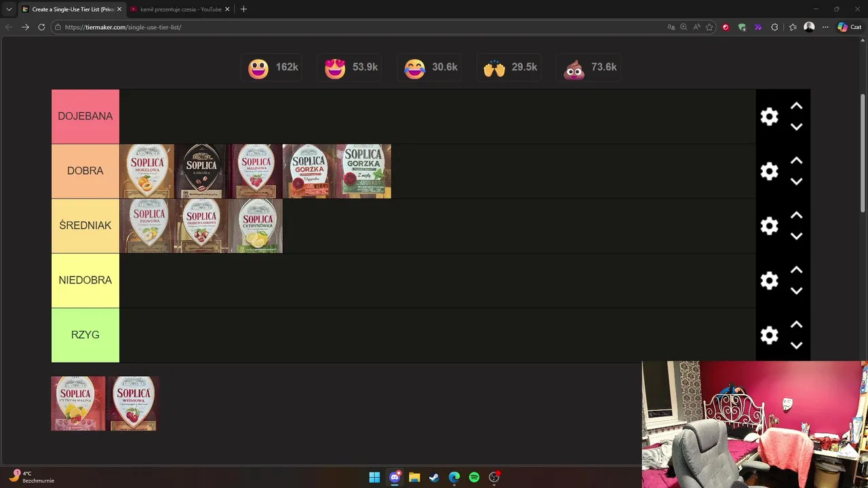The image size is (868, 488).
Task: Open settings gear for RZYG tier
Action: point(769,335)
